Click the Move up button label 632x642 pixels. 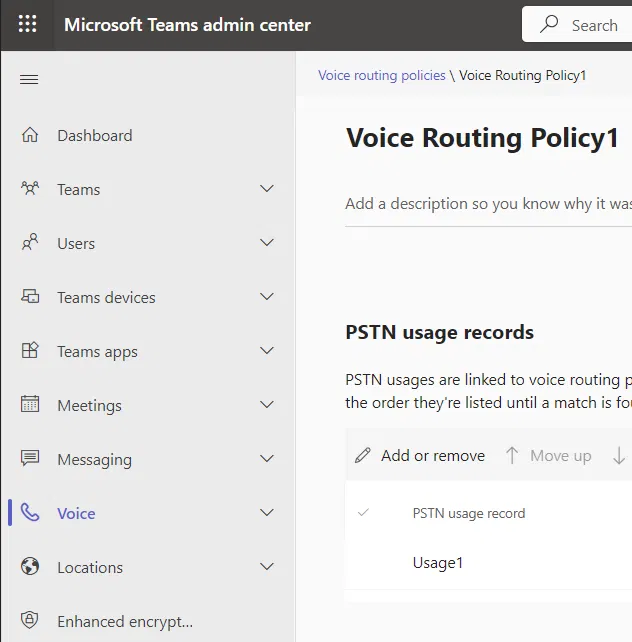(x=560, y=456)
